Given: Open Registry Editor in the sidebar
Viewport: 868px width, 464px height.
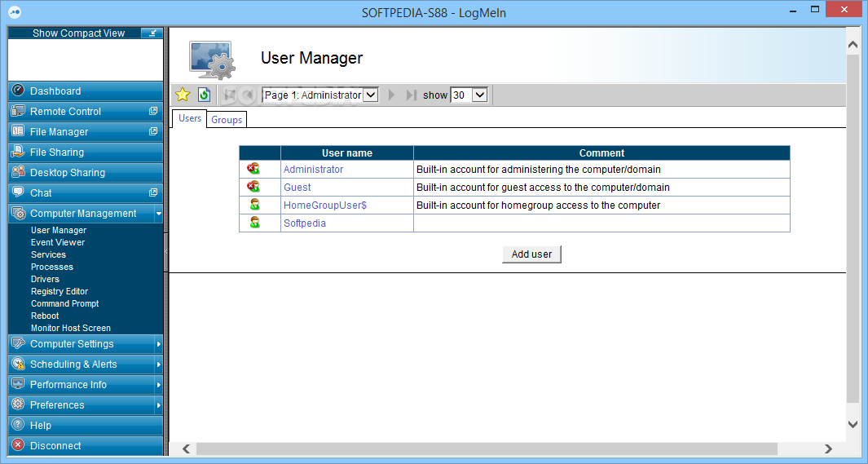Looking at the screenshot, I should [x=59, y=290].
